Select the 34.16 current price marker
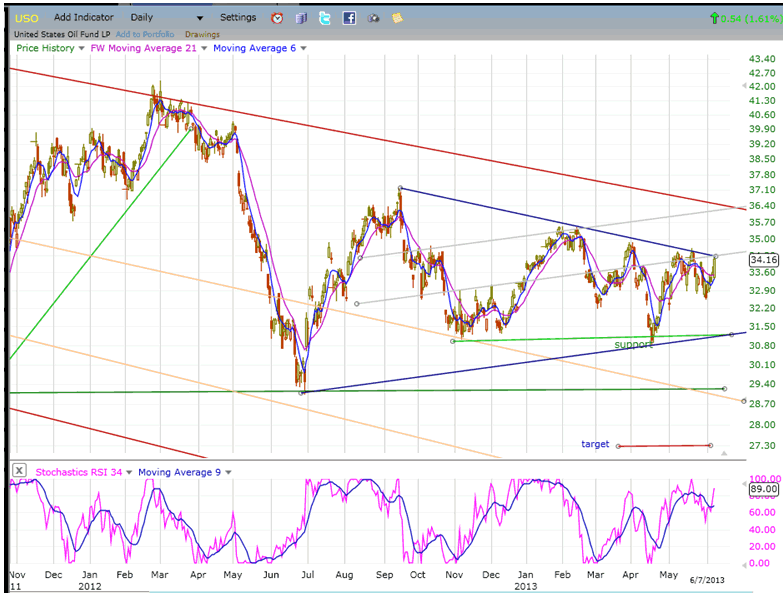 763,258
